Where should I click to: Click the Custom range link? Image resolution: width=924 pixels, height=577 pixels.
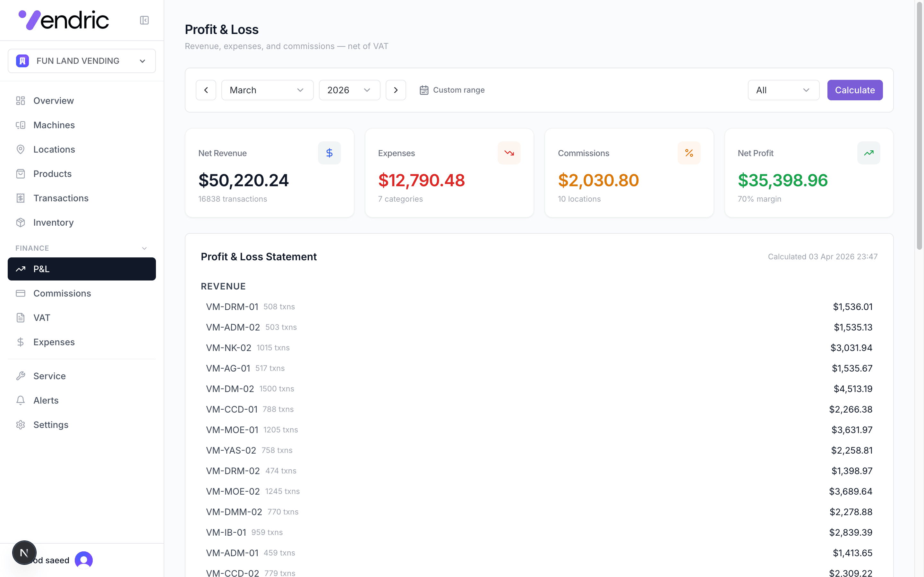click(458, 90)
